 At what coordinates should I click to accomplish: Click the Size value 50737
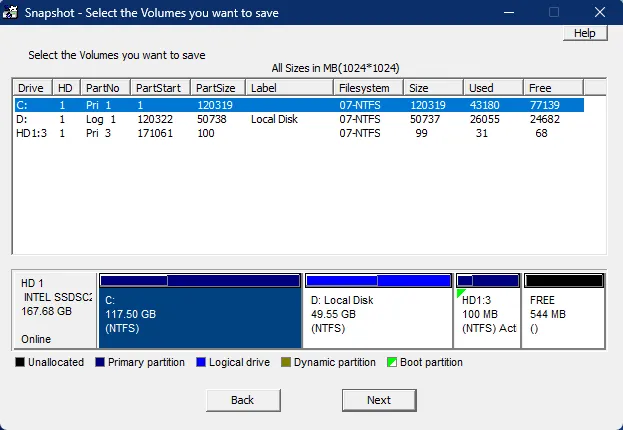pyautogui.click(x=425, y=119)
